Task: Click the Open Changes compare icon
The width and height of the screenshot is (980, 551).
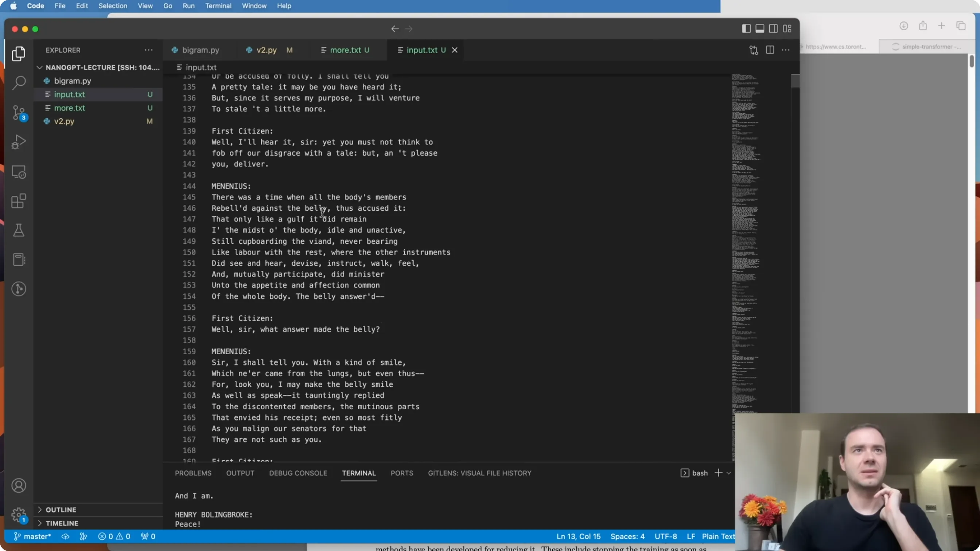Action: (x=754, y=50)
